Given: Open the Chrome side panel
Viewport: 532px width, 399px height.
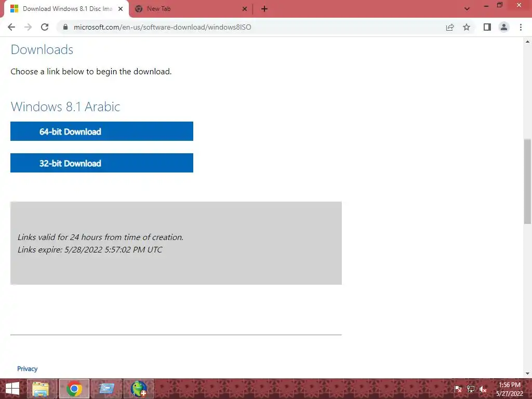Looking at the screenshot, I should (x=487, y=27).
